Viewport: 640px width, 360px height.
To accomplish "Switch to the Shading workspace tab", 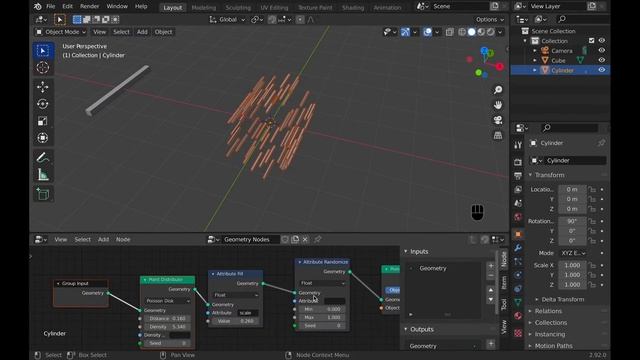I will coord(353,8).
